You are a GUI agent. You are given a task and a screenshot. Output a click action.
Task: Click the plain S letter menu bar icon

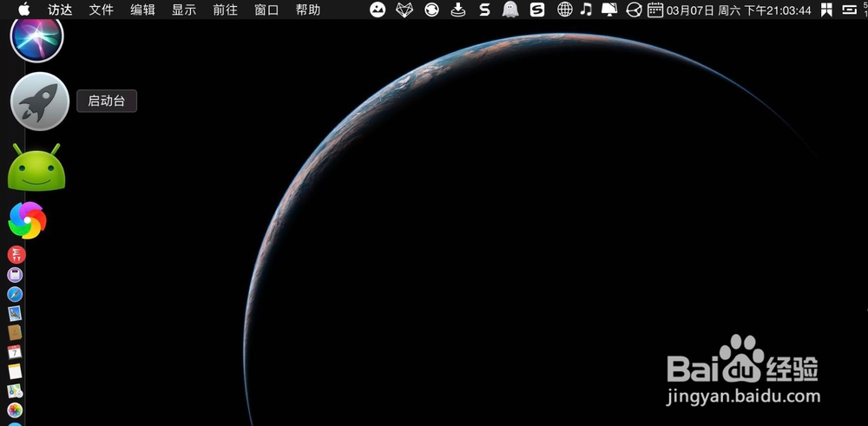click(x=484, y=10)
